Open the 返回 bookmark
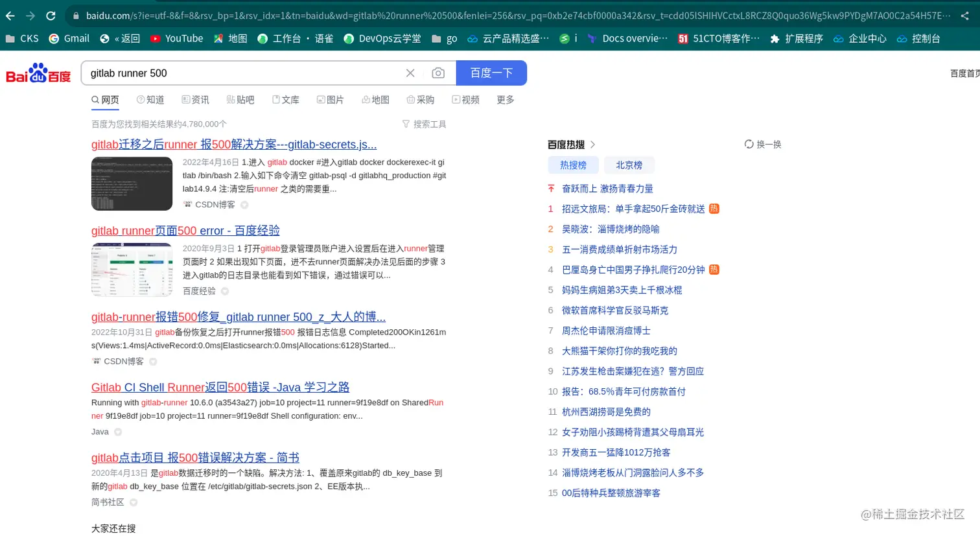The height and width of the screenshot is (536, 980). coord(120,39)
